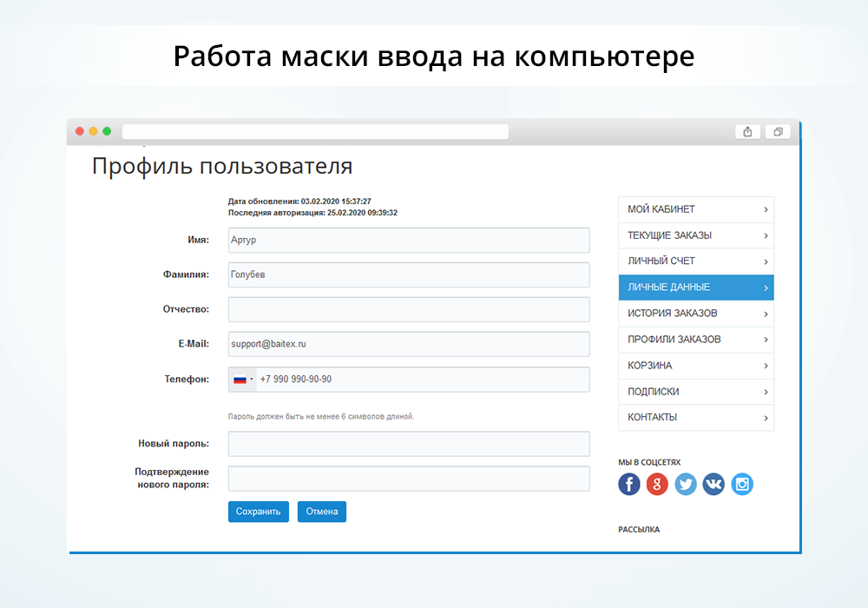Click the Отчество input field
The width and height of the screenshot is (868, 608).
[x=408, y=309]
